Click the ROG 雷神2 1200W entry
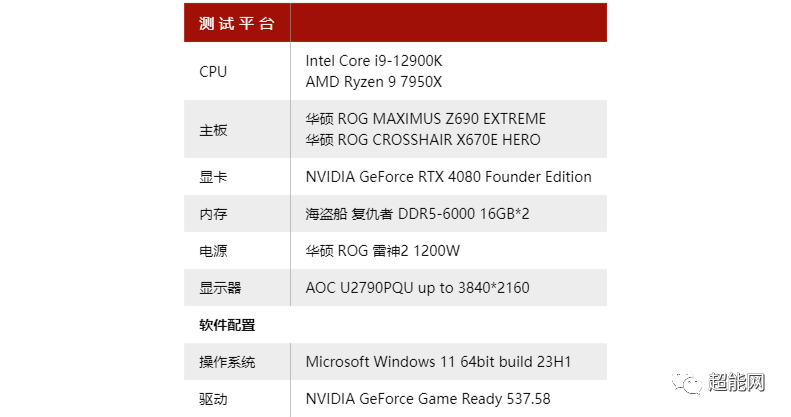Screen dimensions: 791x417 coord(382,251)
